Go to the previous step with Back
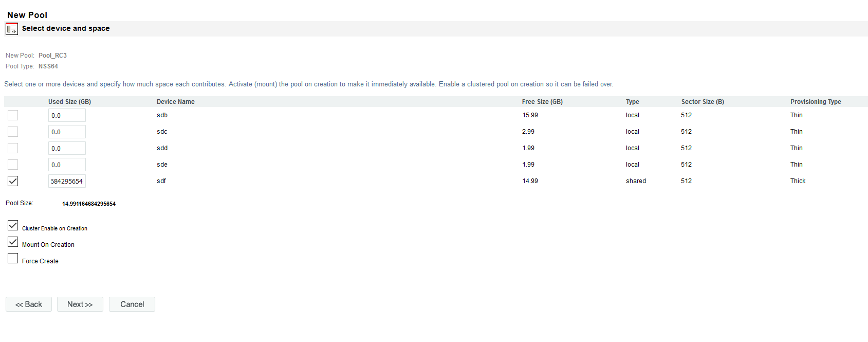 point(29,304)
